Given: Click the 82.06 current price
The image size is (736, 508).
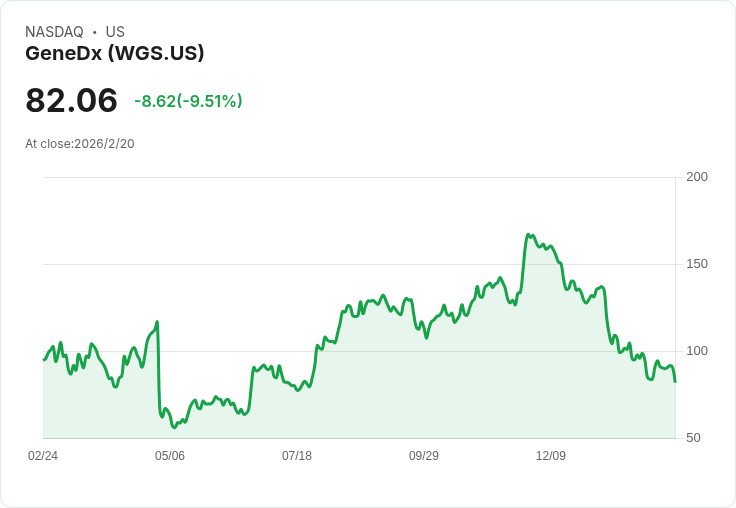Looking at the screenshot, I should (x=71, y=101).
